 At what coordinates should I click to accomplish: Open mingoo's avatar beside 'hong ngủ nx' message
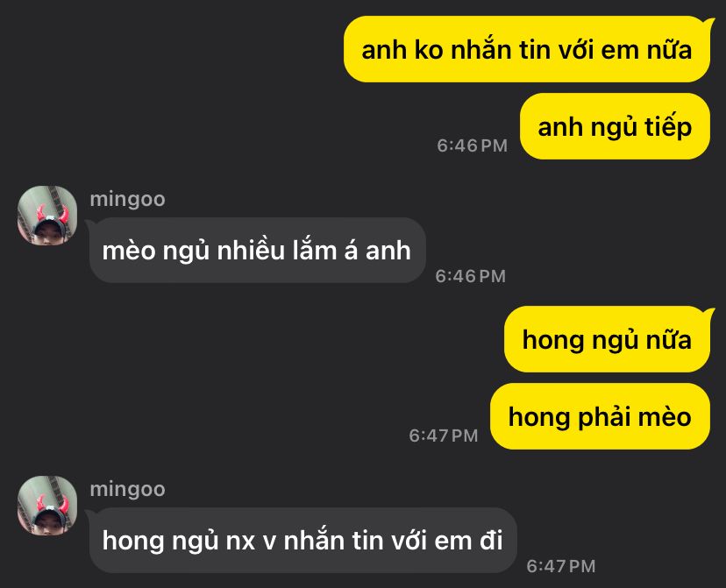pyautogui.click(x=47, y=506)
